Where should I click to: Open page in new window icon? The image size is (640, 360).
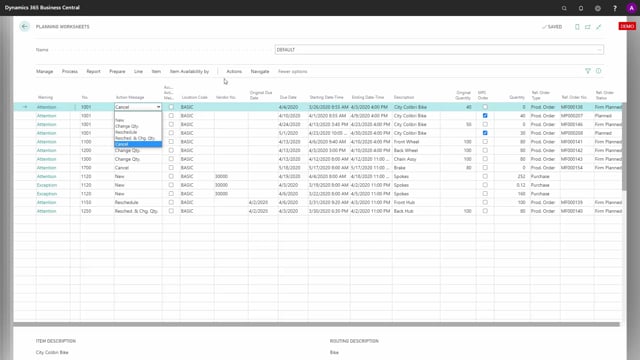[588, 27]
